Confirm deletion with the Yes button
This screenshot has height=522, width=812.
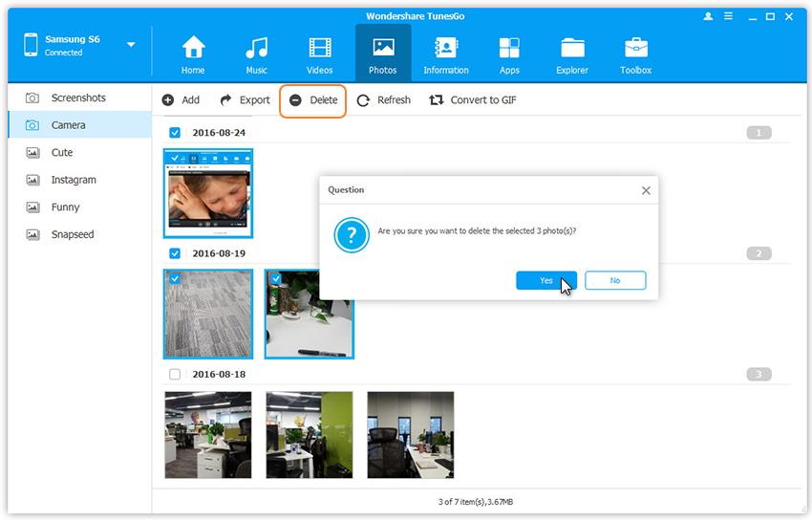coord(545,280)
